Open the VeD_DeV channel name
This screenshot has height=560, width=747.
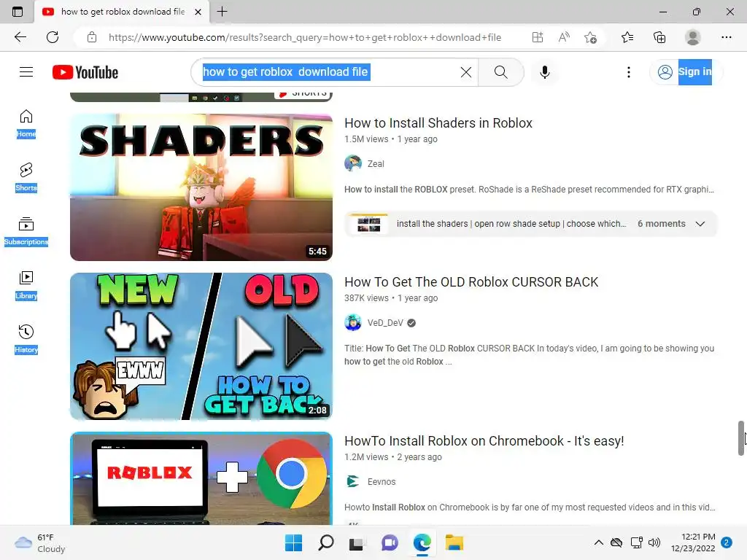385,323
